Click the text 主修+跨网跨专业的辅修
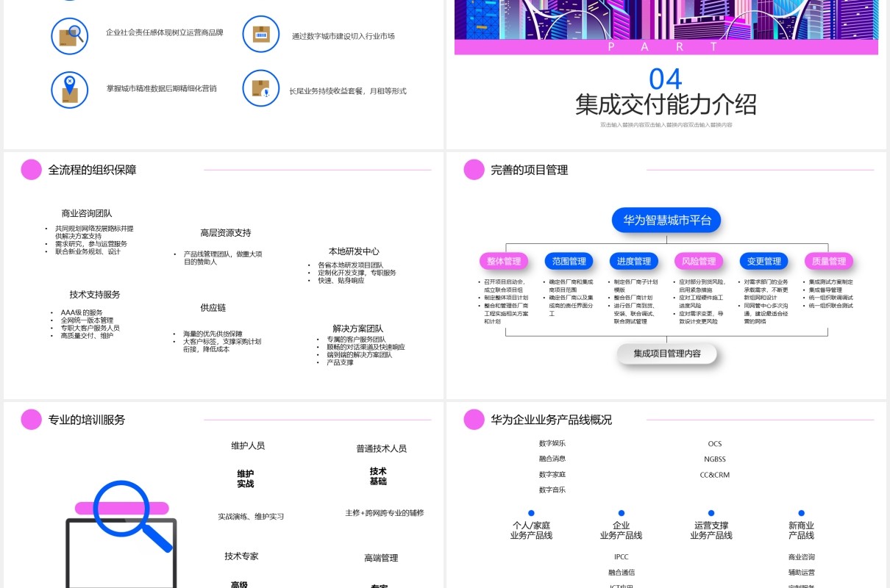This screenshot has width=890, height=588. coord(384,513)
